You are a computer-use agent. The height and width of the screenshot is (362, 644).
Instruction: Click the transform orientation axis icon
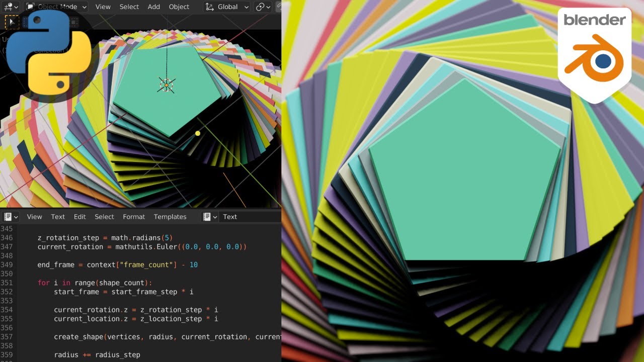tap(210, 7)
